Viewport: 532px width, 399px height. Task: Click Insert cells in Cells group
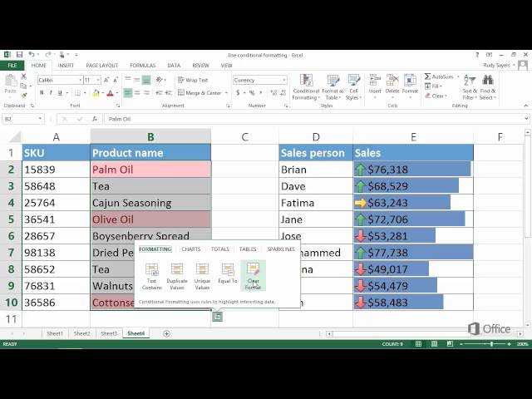375,86
